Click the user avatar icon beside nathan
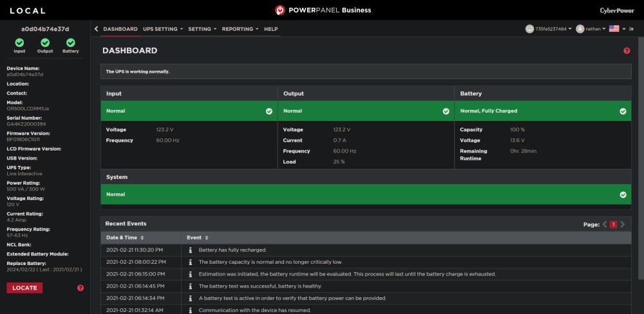 click(x=580, y=29)
